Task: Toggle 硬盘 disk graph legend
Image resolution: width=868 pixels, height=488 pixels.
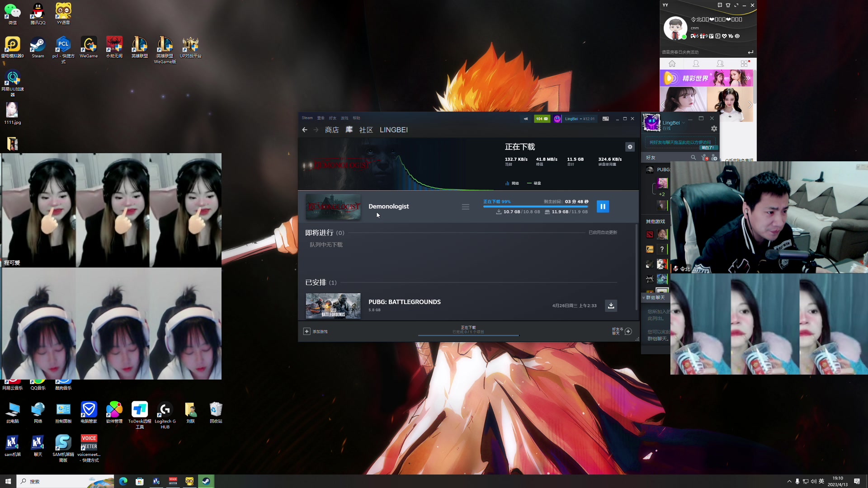Action: click(x=534, y=183)
